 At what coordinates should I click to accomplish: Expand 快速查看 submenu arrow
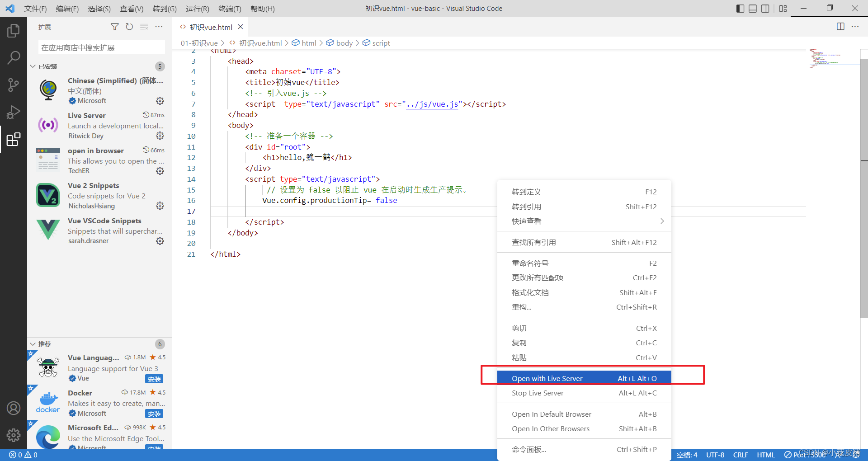coord(662,221)
